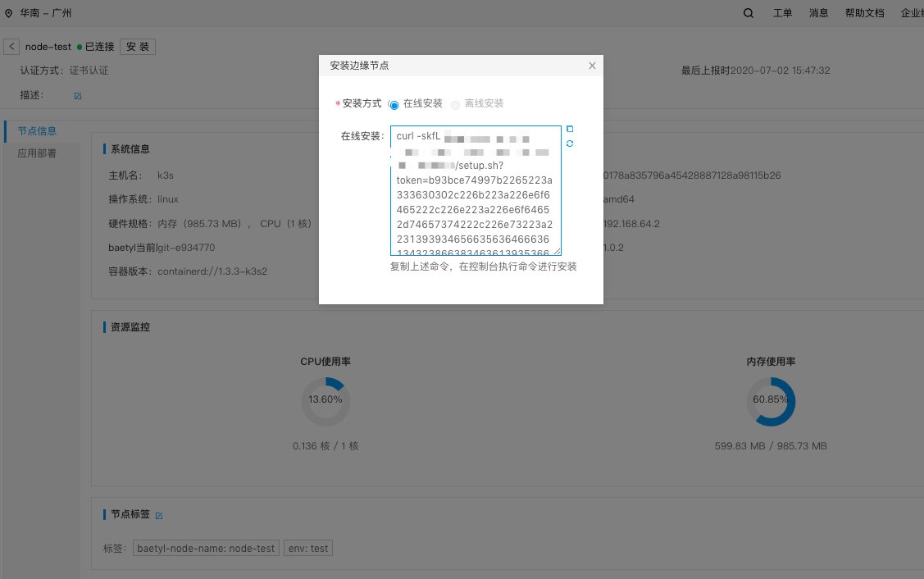The height and width of the screenshot is (579, 924).
Task: Click the env: test label tag
Action: pyautogui.click(x=308, y=549)
